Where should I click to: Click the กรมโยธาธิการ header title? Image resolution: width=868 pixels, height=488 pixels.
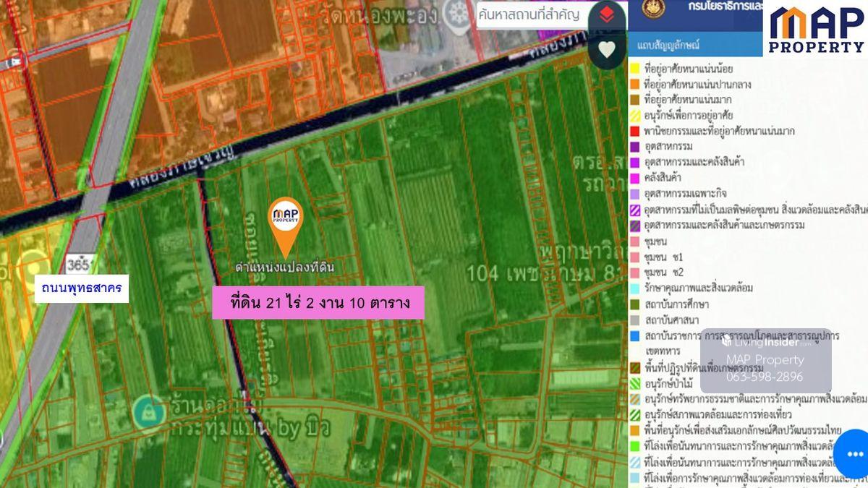pos(716,9)
